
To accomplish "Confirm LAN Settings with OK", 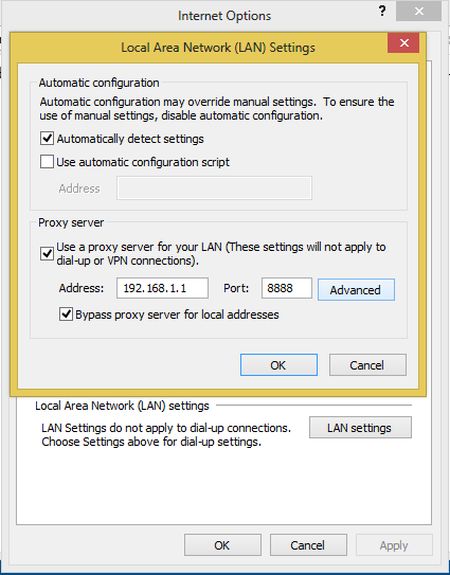I will [x=279, y=365].
